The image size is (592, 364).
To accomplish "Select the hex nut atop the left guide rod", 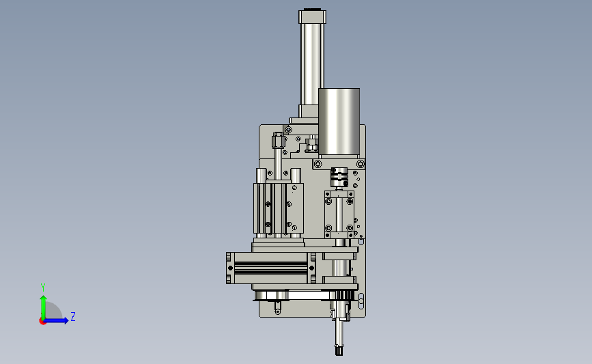I will [x=279, y=141].
